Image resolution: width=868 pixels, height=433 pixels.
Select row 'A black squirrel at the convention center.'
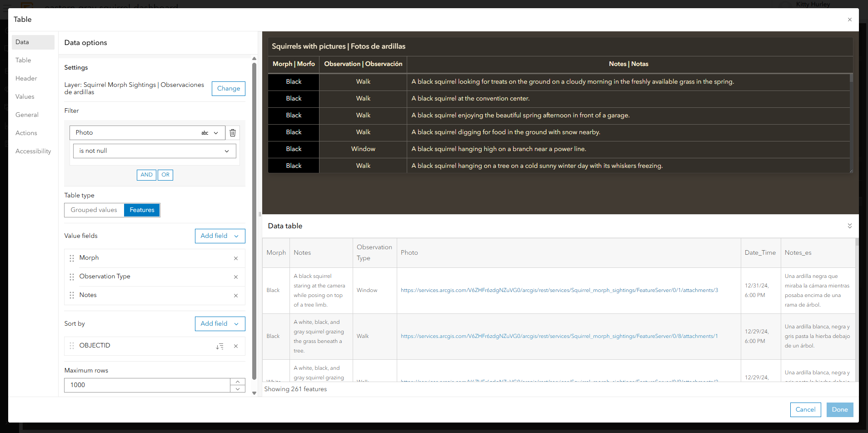[x=559, y=99]
